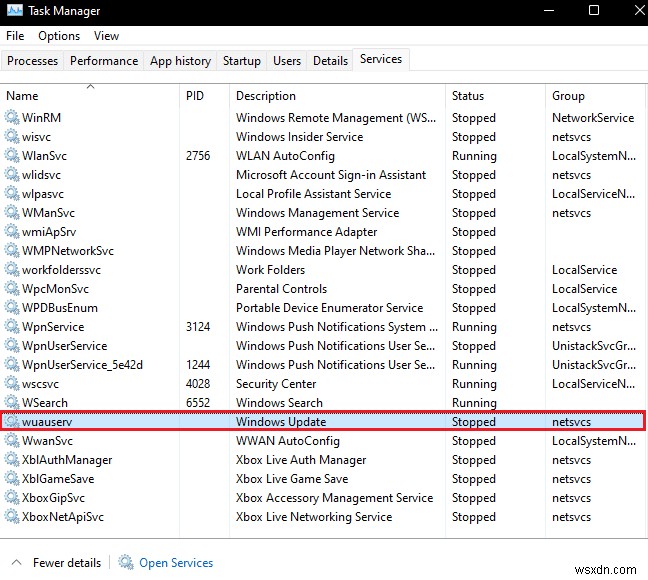This screenshot has width=648, height=580.
Task: Click the gear icon beside XboxGipSvc
Action: (12, 498)
